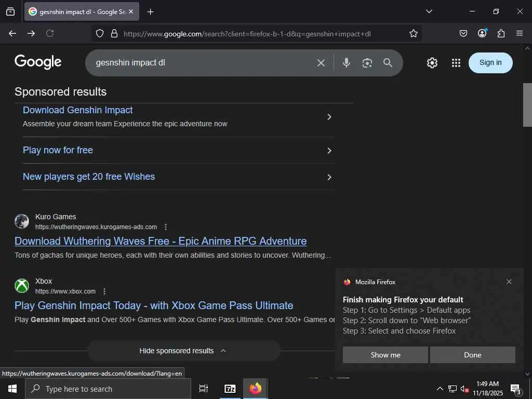The width and height of the screenshot is (532, 399).
Task: Reload the current page
Action: (50, 33)
